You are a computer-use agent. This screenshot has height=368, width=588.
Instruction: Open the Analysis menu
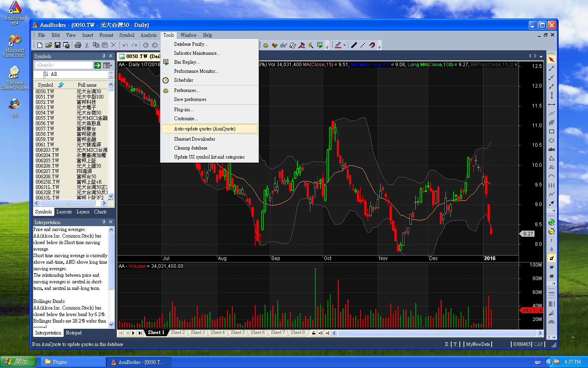[x=149, y=35]
